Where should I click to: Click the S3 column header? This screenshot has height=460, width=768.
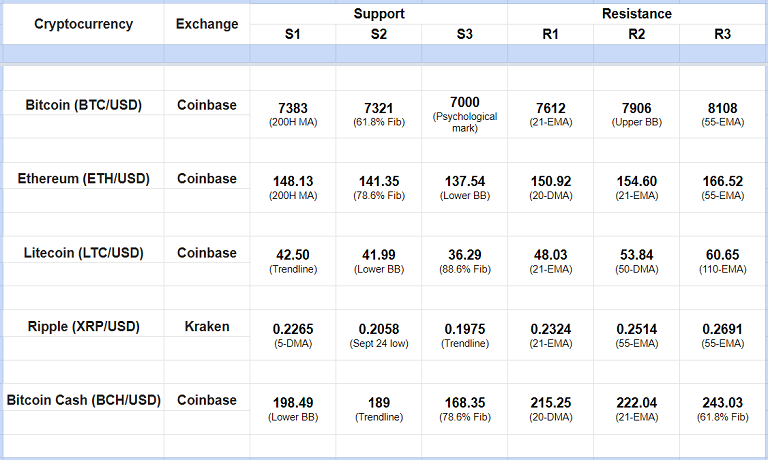pos(464,35)
